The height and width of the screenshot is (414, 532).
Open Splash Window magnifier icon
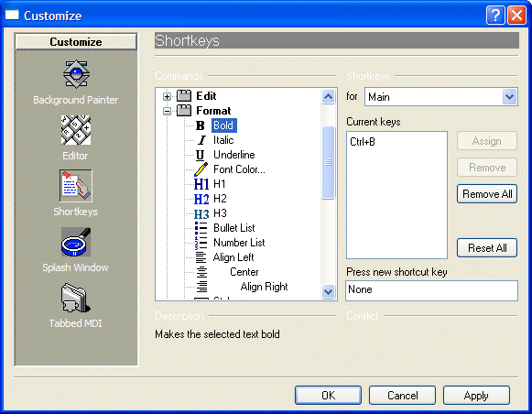point(76,242)
